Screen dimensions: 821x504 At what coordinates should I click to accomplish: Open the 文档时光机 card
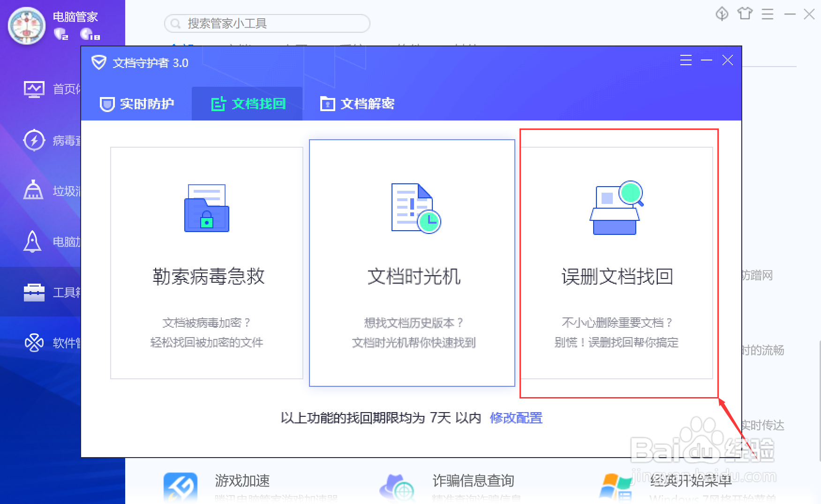(412, 263)
